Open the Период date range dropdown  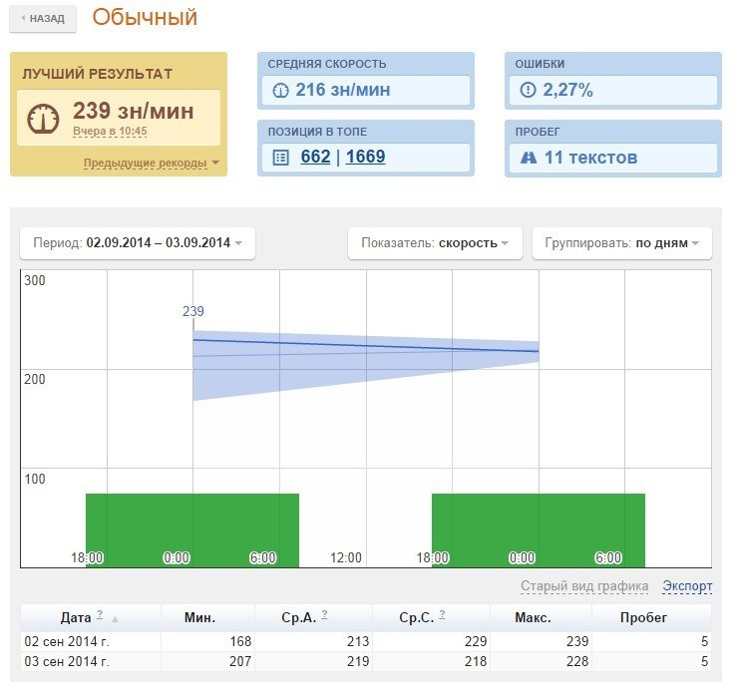pyautogui.click(x=137, y=243)
